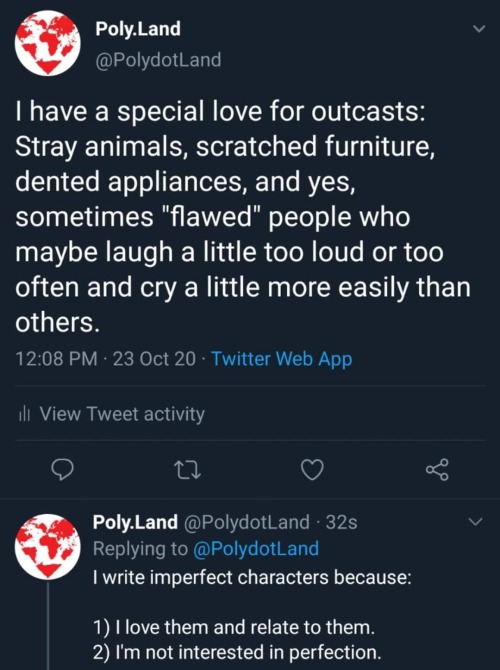Click Poly.Land display name at top

[x=138, y=29]
